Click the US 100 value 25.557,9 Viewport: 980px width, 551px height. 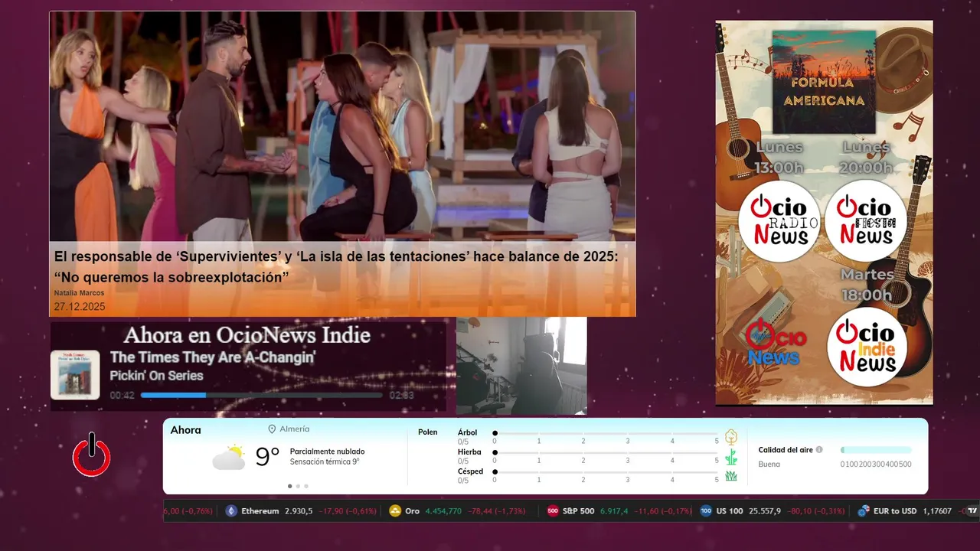[x=765, y=511]
